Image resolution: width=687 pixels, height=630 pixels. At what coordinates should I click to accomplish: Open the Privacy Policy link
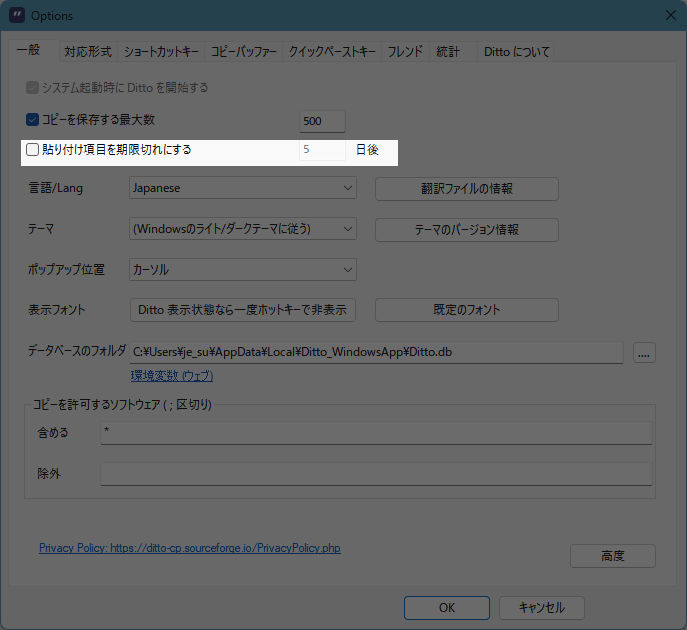click(x=190, y=548)
